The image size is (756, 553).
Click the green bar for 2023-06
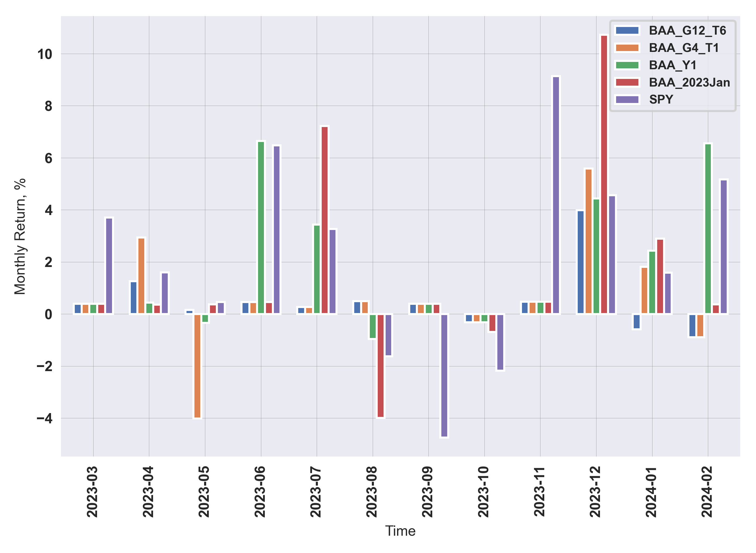pyautogui.click(x=261, y=228)
